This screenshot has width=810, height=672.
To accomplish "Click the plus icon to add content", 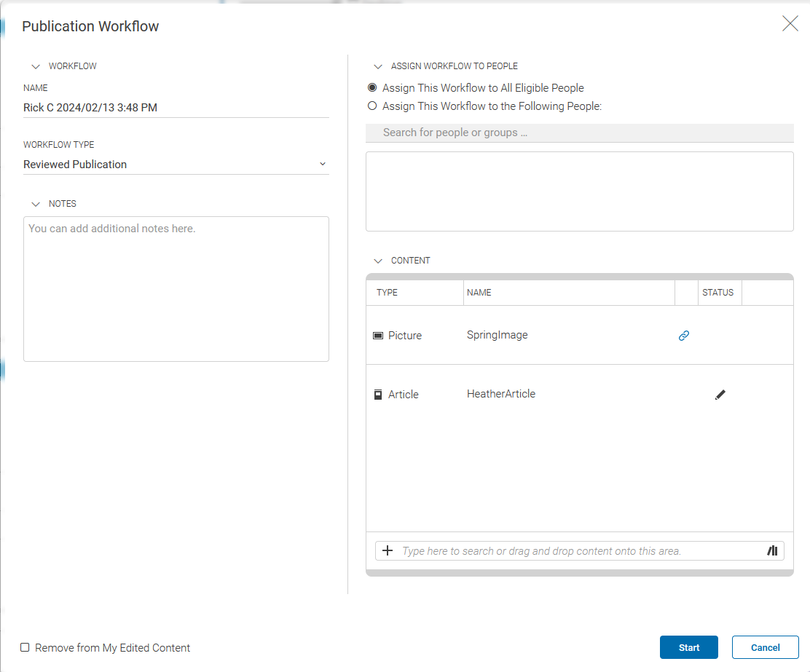I will click(x=387, y=550).
